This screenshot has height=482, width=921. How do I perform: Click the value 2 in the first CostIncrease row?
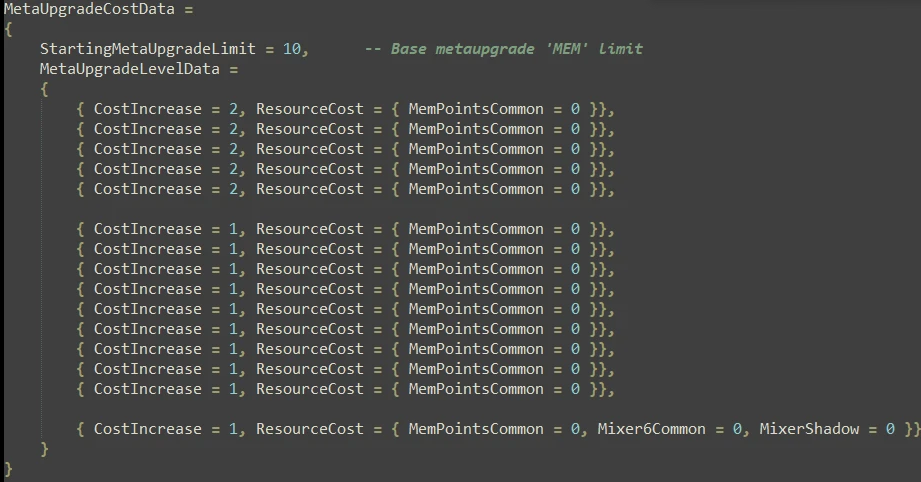pos(233,109)
